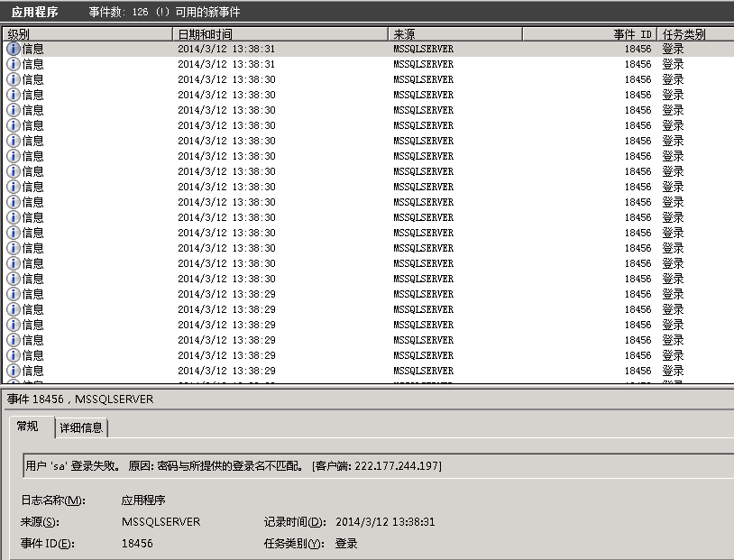734x560 pixels.
Task: Sort events by 任务类别 column header
Action: (695, 34)
